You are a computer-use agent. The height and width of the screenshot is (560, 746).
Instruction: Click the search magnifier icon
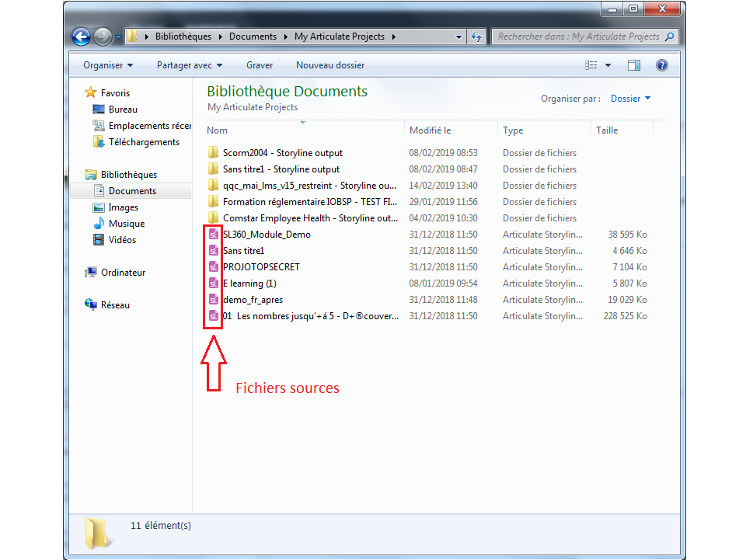pyautogui.click(x=669, y=37)
